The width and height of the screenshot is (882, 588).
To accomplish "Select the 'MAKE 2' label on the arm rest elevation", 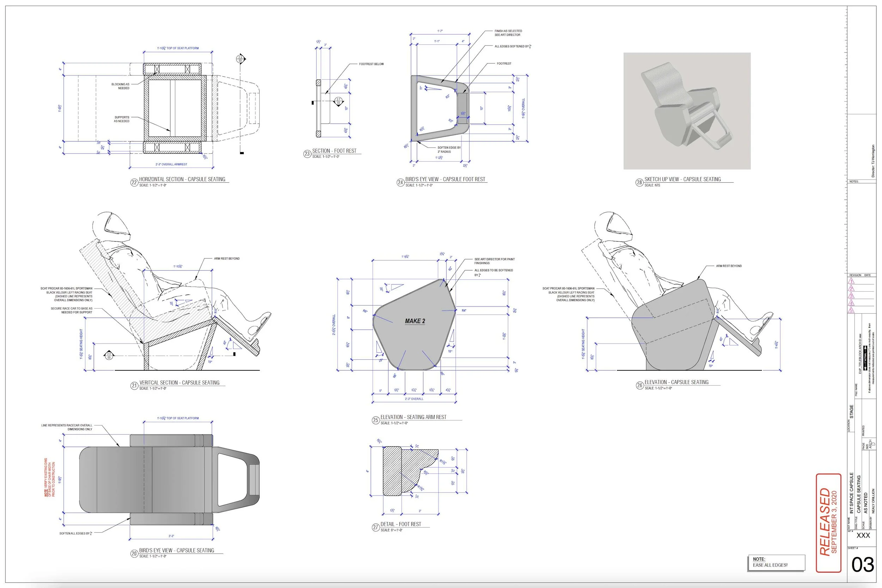I will click(415, 321).
